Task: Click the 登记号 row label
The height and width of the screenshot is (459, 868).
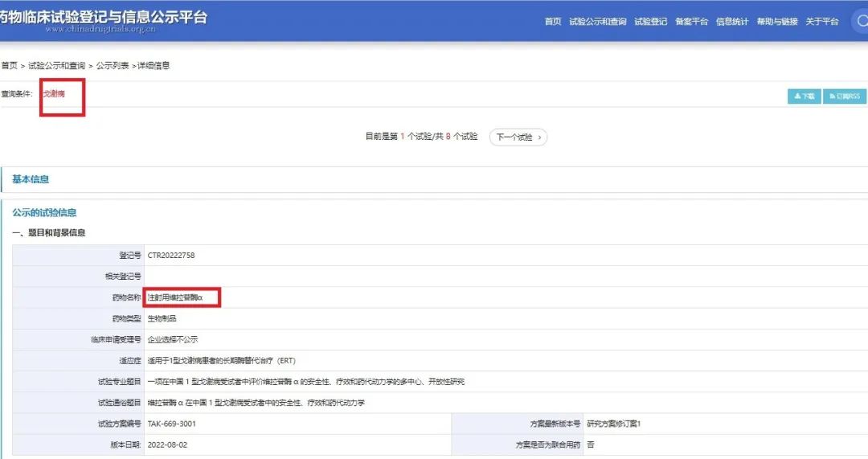Action: tap(130, 256)
